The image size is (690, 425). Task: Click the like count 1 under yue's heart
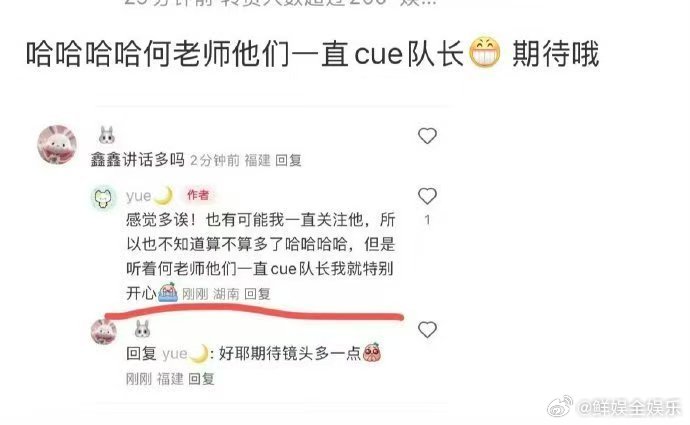point(427,220)
